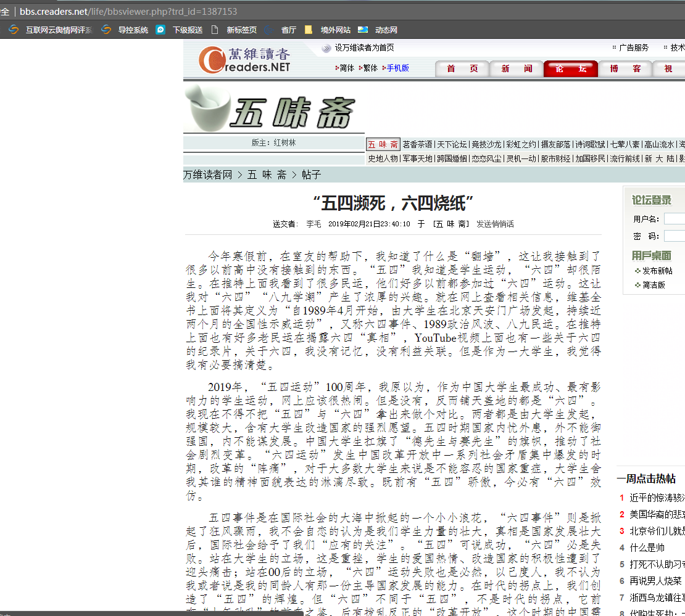685x616 pixels.
Task: Open the 恋恋风尘 forum link
Action: point(486,158)
